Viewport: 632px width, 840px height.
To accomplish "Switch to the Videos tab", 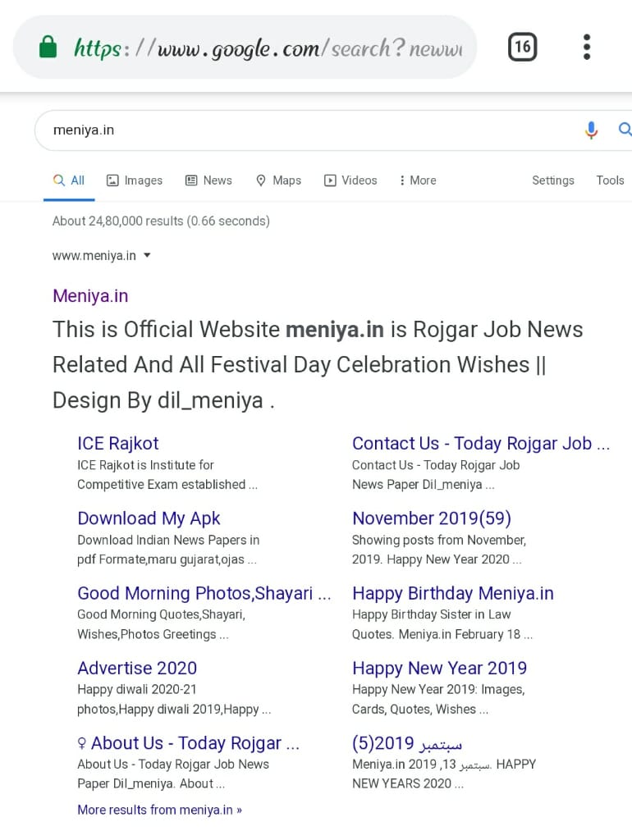I will [x=350, y=180].
